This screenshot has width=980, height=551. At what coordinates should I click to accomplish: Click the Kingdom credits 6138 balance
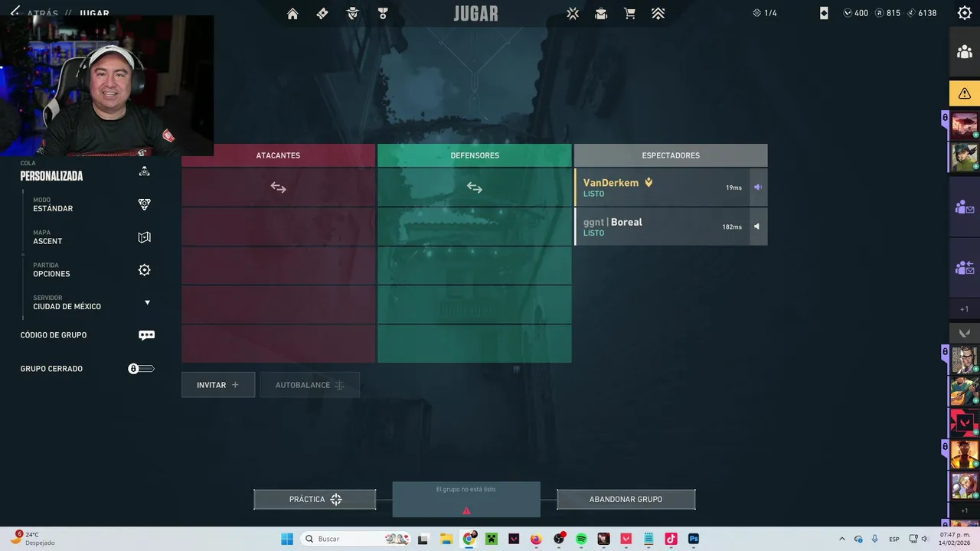tap(922, 13)
